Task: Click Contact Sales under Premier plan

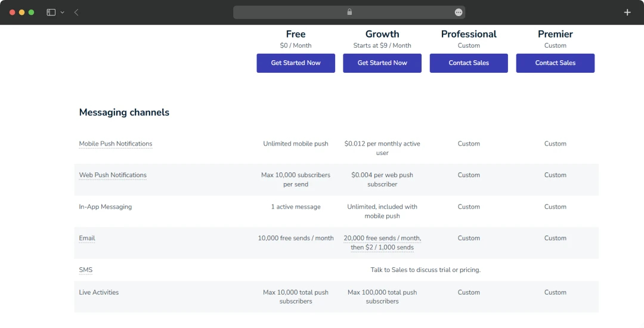Action: pos(555,63)
